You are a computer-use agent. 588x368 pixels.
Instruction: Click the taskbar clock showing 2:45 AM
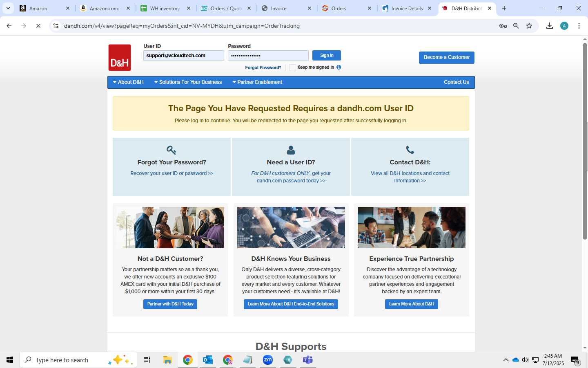553,360
